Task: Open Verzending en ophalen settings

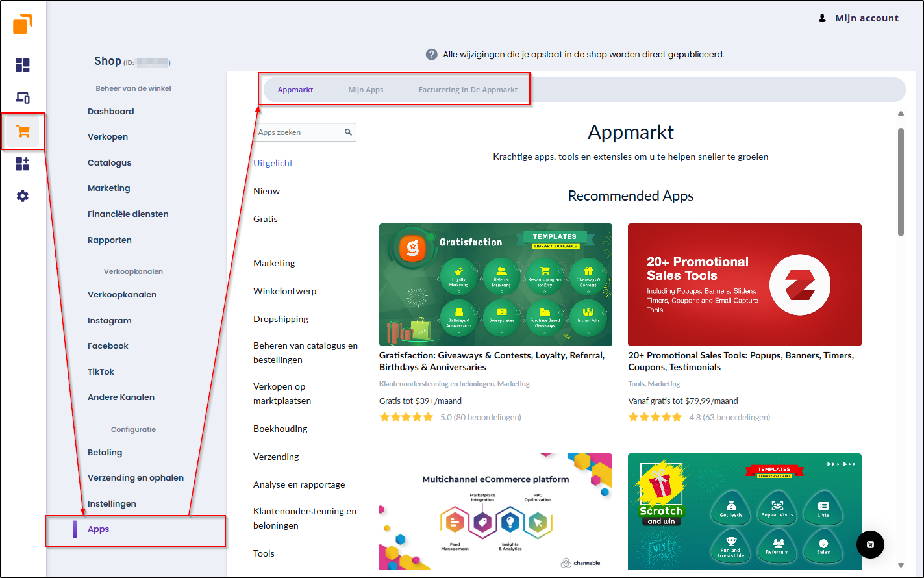Action: 135,478
